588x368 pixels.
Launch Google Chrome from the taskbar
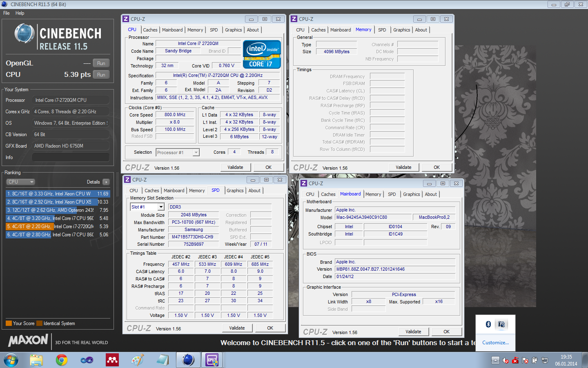tap(62, 360)
